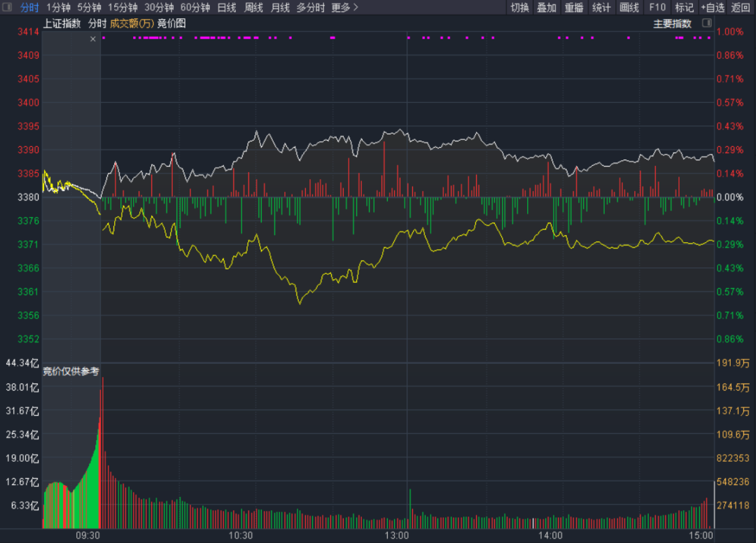This screenshot has height=543, width=756.
Task: Click the 3414 price axis label
Action: point(28,31)
